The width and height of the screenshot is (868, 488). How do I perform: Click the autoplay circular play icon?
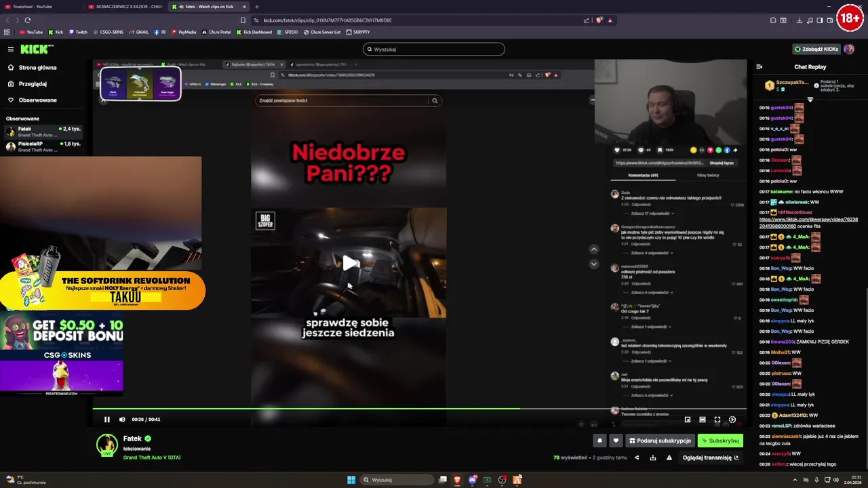732,420
